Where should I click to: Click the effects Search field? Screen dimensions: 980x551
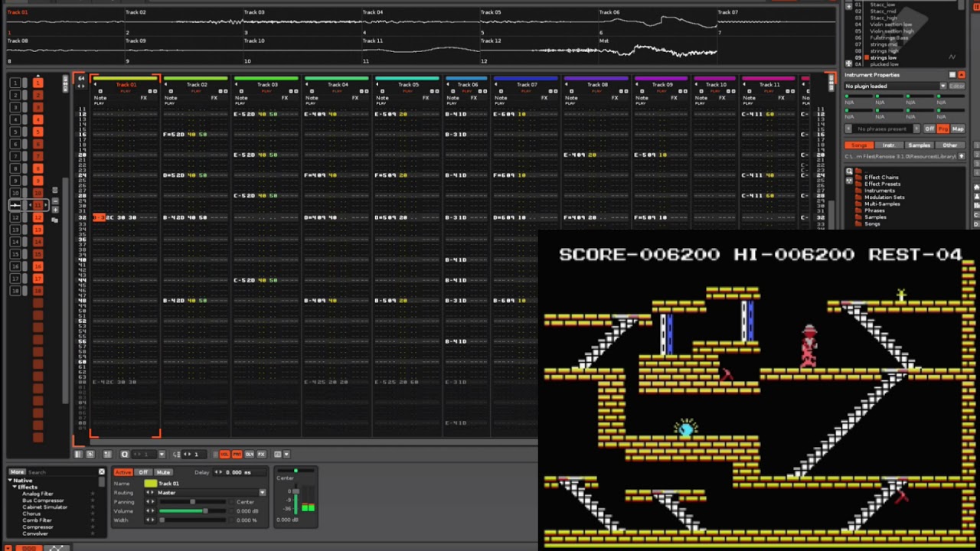tap(61, 472)
